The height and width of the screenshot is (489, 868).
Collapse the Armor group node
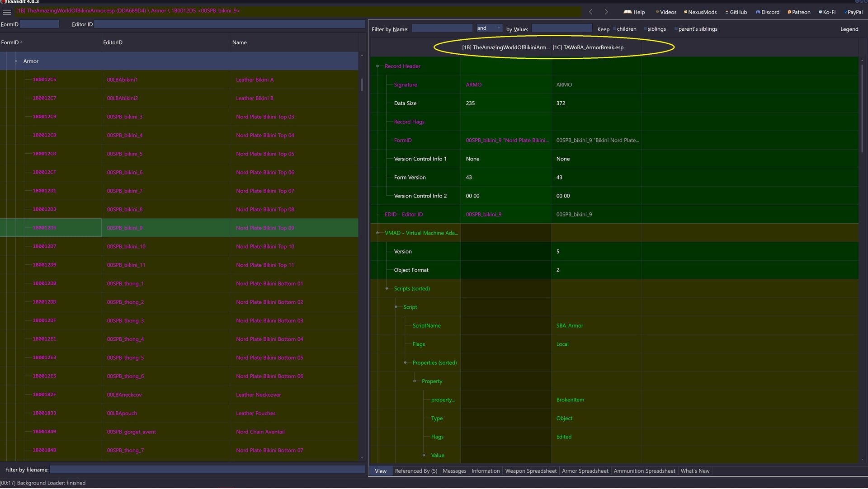pyautogui.click(x=16, y=61)
